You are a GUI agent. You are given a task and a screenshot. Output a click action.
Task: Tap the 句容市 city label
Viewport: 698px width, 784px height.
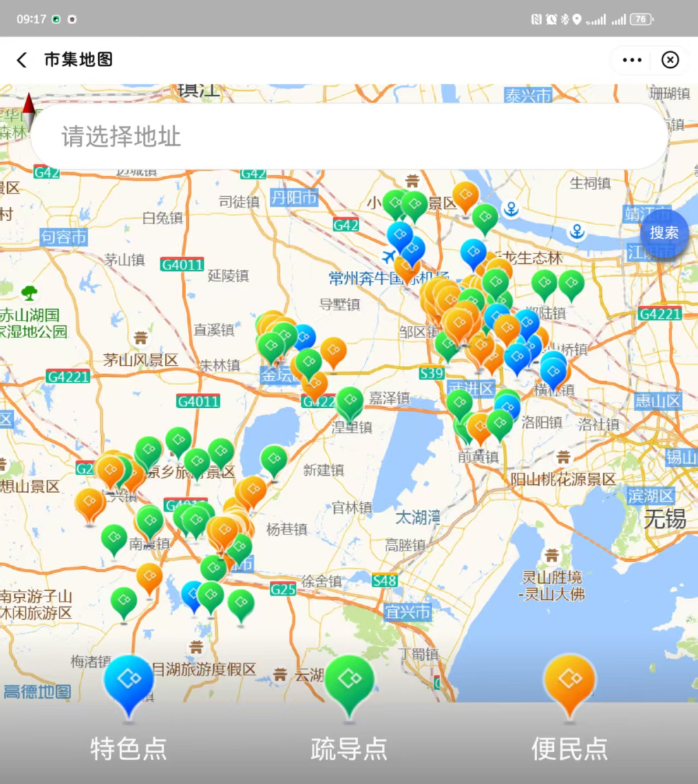tap(63, 237)
